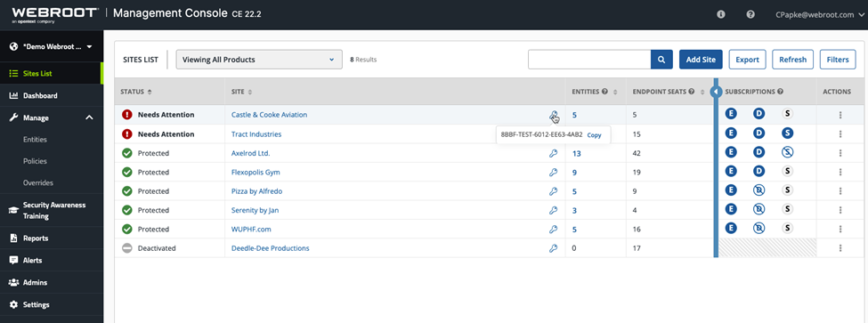The height and width of the screenshot is (323, 868).
Task: Click entities count 9 for Flexopolis Gym
Action: [574, 172]
